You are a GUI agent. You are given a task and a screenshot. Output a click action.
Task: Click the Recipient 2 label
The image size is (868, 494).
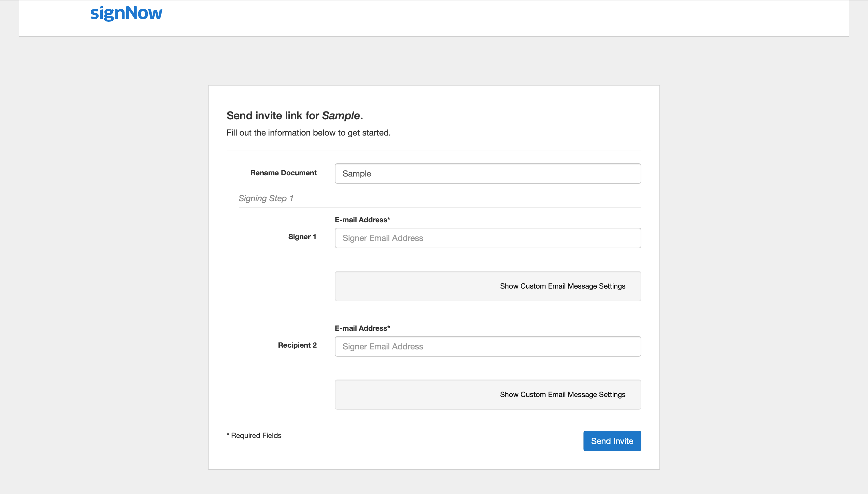[x=297, y=345]
